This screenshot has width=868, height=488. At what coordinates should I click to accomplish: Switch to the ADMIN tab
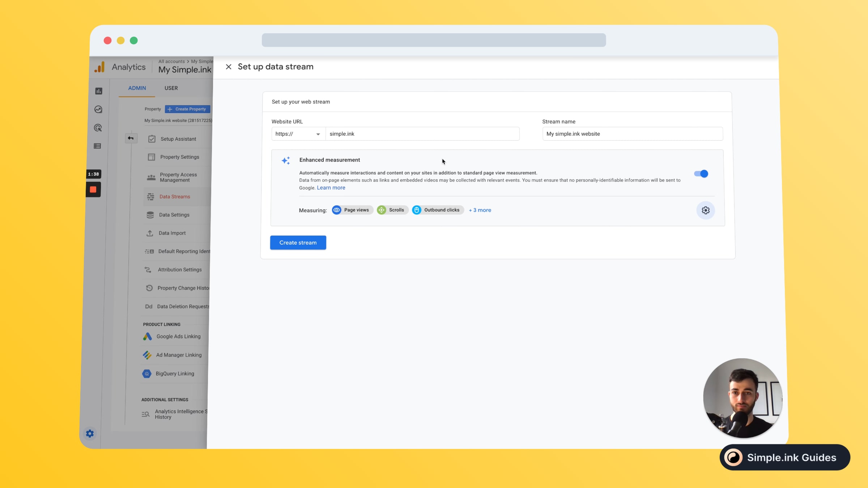coord(137,88)
